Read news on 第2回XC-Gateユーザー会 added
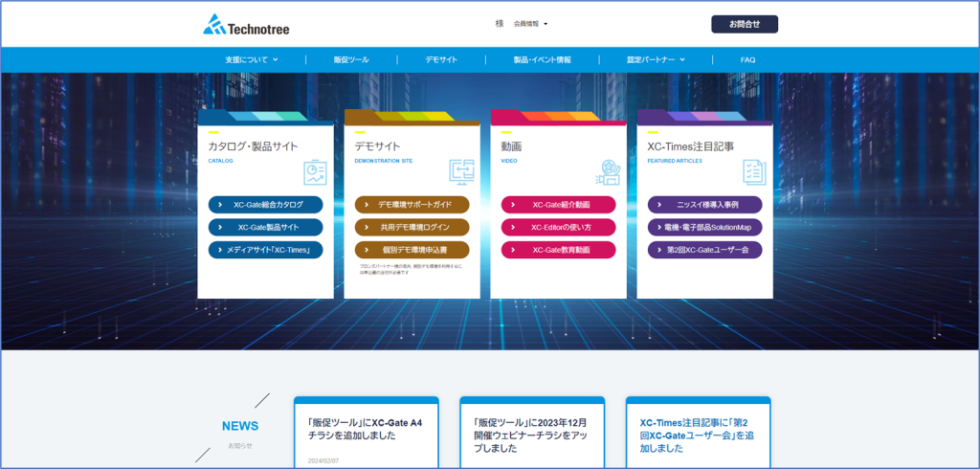 click(x=698, y=435)
